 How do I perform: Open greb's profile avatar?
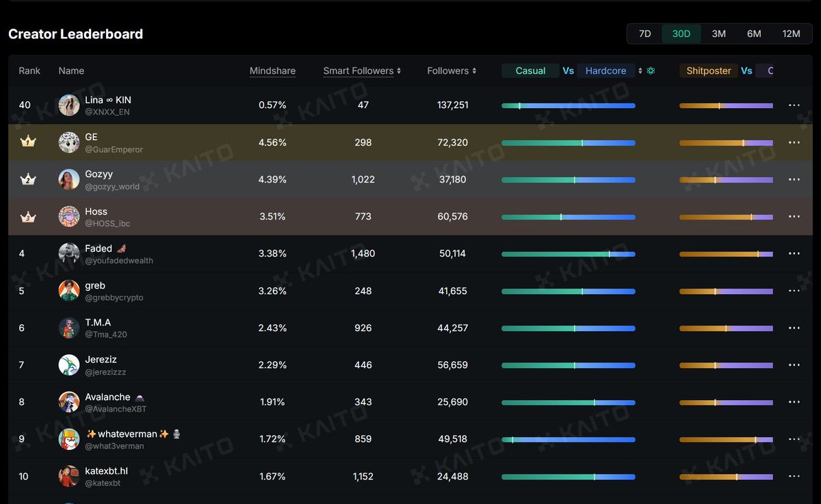tap(69, 291)
